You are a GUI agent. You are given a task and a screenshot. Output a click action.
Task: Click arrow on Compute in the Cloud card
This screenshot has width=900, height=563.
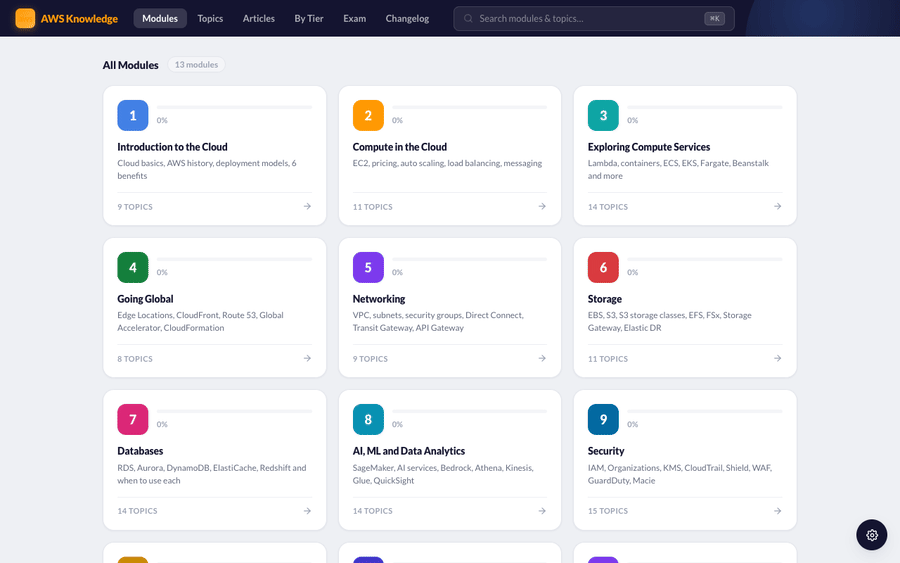pyautogui.click(x=542, y=206)
